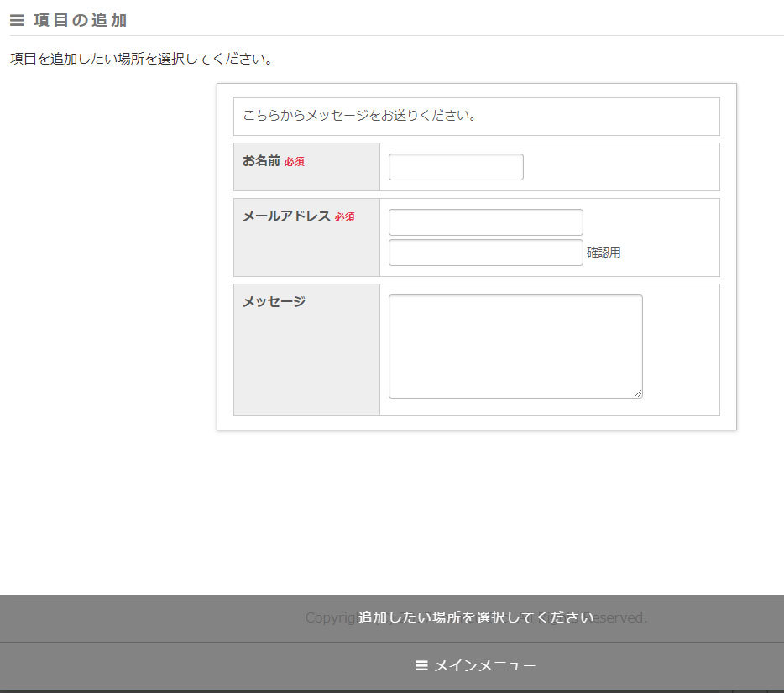Click the 確認用 label text
The image size is (784, 693).
(604, 253)
